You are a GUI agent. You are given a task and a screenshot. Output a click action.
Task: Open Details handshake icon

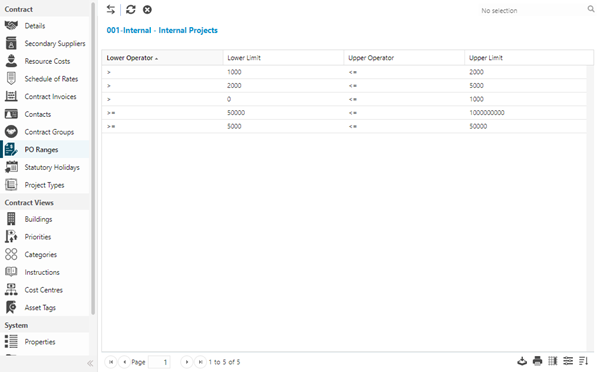point(11,26)
